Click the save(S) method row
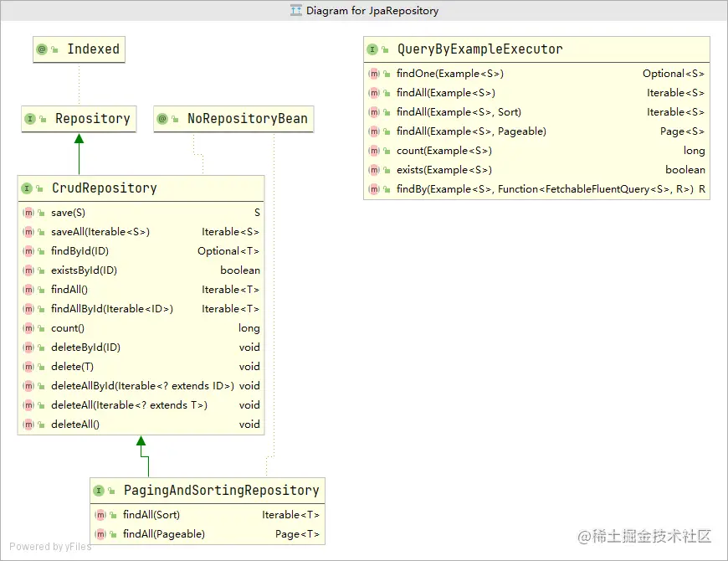728x561 pixels. pyautogui.click(x=141, y=213)
